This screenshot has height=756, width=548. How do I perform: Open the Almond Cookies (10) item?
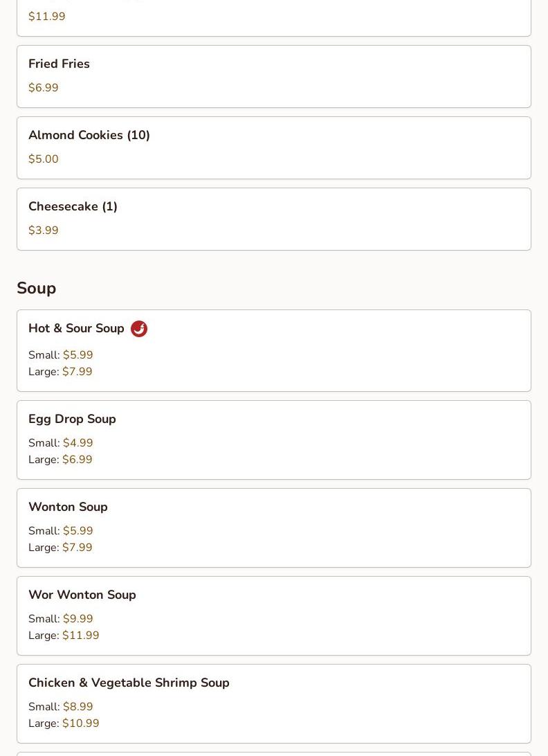tap(89, 135)
